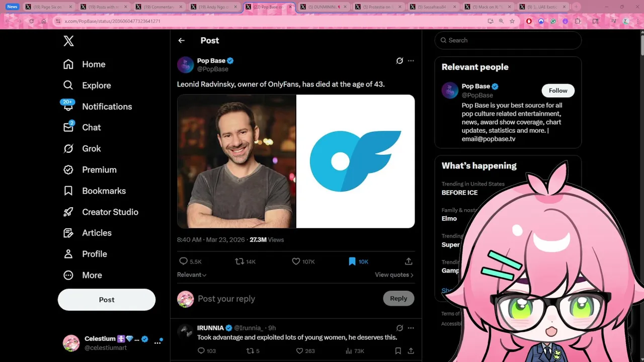This screenshot has height=362, width=644.
Task: Open Profile in sidebar
Action: click(85, 254)
